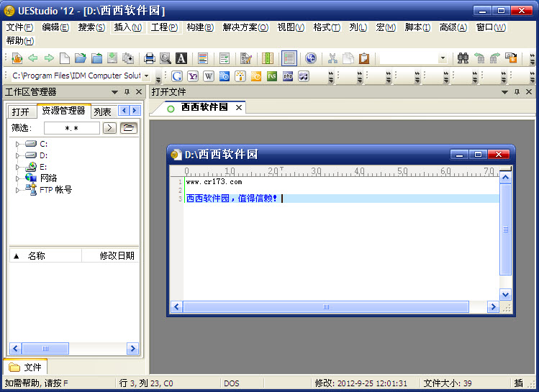Sort by 修改日期 column header
The width and height of the screenshot is (539, 392).
(x=110, y=256)
